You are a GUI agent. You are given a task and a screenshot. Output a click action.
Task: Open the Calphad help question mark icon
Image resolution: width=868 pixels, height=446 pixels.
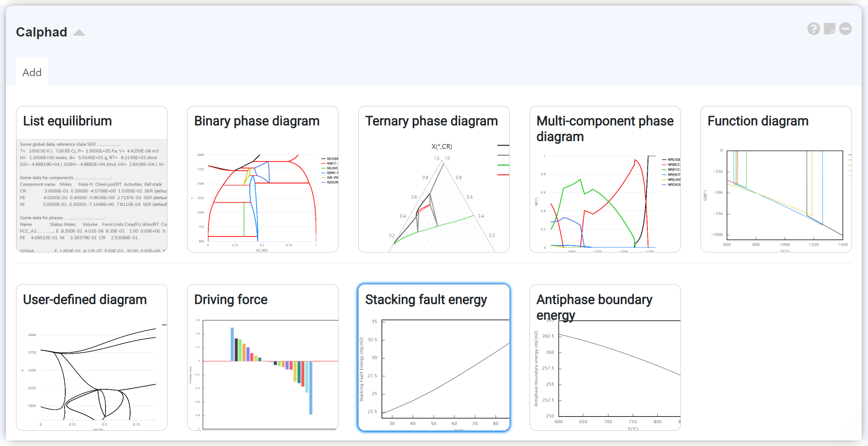pyautogui.click(x=814, y=29)
